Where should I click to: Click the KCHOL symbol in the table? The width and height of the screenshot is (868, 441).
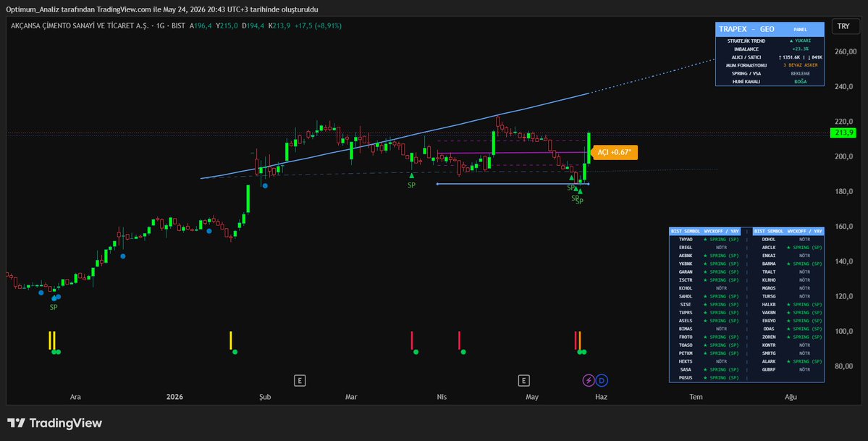[x=686, y=288]
